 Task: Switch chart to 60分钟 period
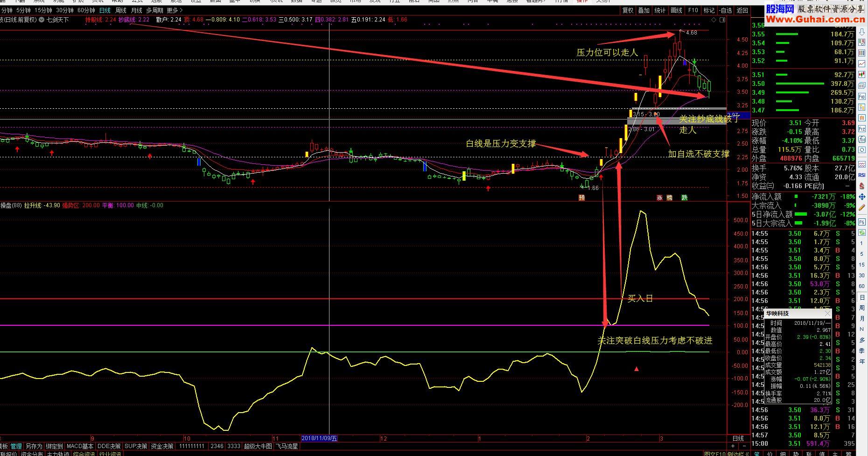coord(86,10)
